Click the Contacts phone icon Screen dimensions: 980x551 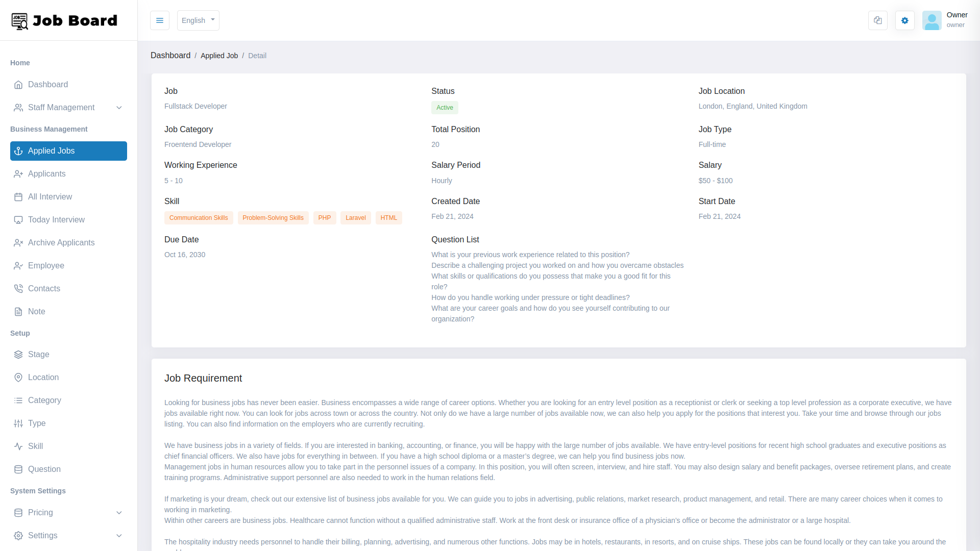(18, 289)
